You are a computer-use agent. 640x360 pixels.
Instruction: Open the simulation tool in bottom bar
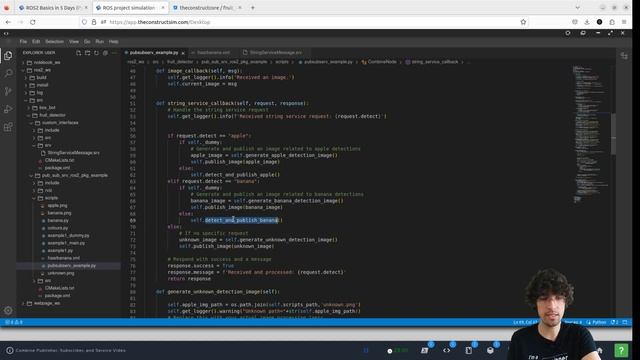click(x=491, y=350)
